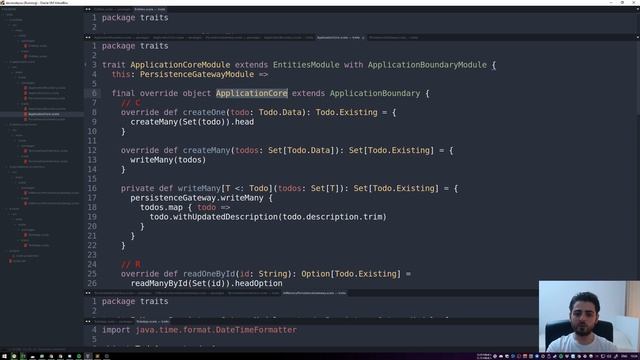640x360 pixels.
Task: Click tab scroll arrows in the ApplicationCore pane
Action: click(88, 38)
